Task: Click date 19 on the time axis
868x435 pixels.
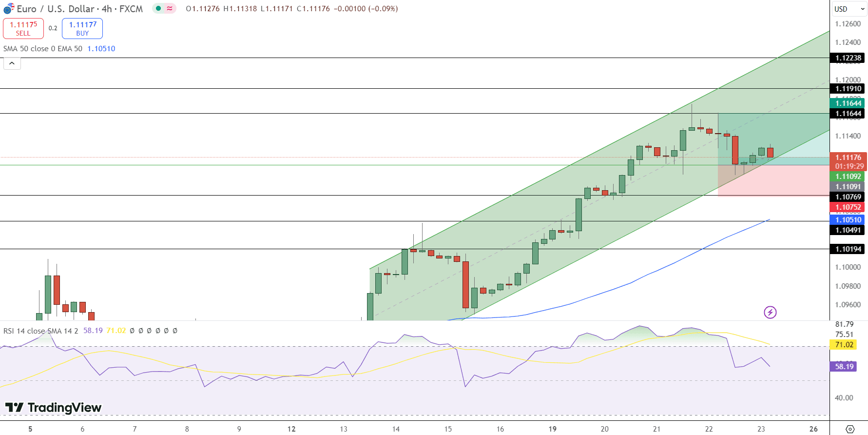Action: (552, 429)
